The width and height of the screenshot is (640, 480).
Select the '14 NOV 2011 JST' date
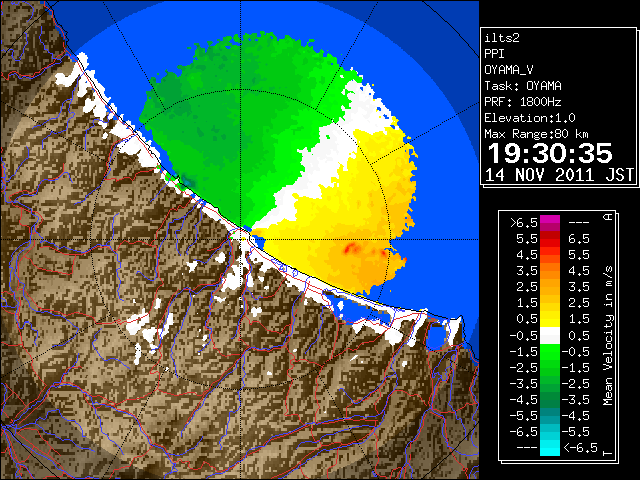559,175
